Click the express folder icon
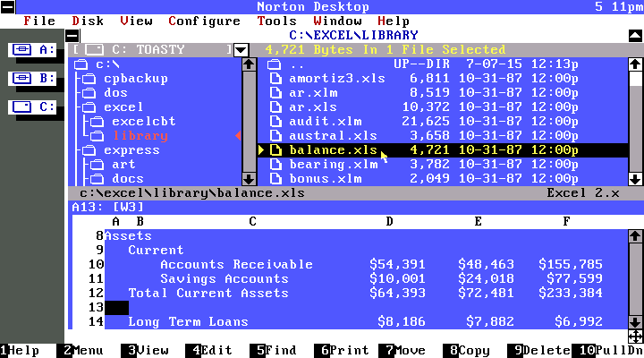This screenshot has width=644, height=358. pos(89,150)
